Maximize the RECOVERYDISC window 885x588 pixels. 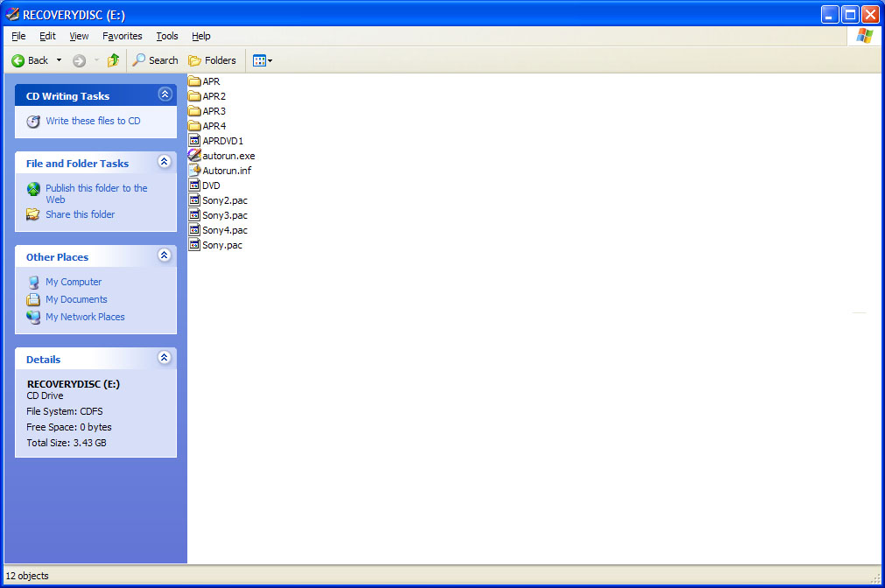pos(850,14)
